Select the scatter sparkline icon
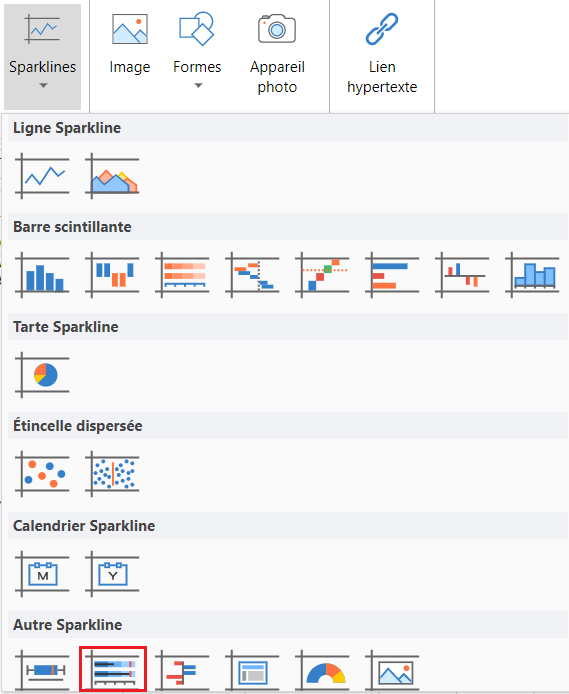The width and height of the screenshot is (569, 694). [42, 474]
